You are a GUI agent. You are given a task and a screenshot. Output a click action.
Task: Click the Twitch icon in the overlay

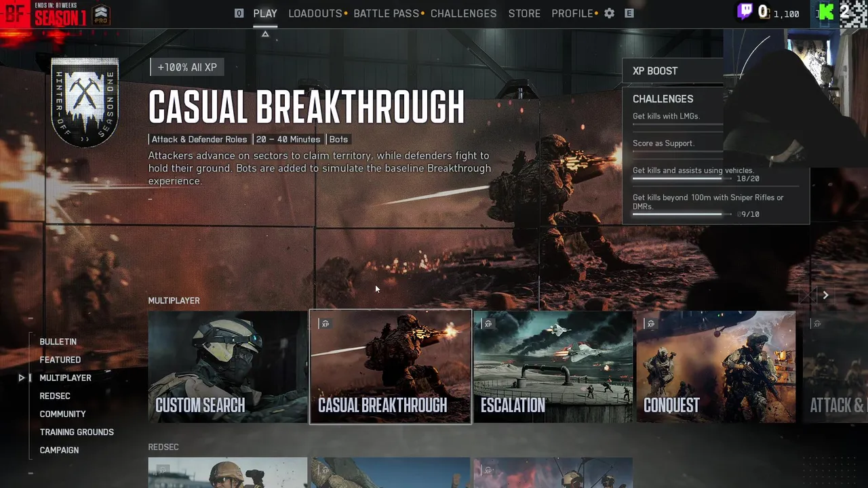[745, 12]
